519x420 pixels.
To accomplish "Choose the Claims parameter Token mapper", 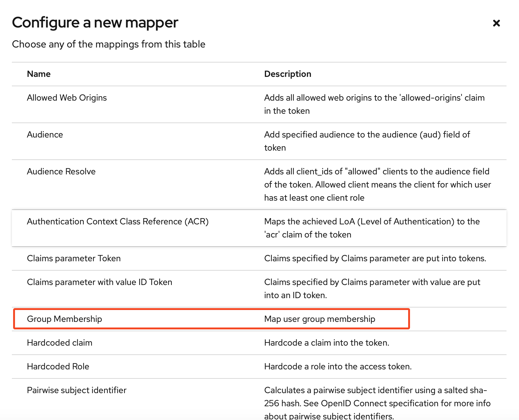I will coord(74,258).
